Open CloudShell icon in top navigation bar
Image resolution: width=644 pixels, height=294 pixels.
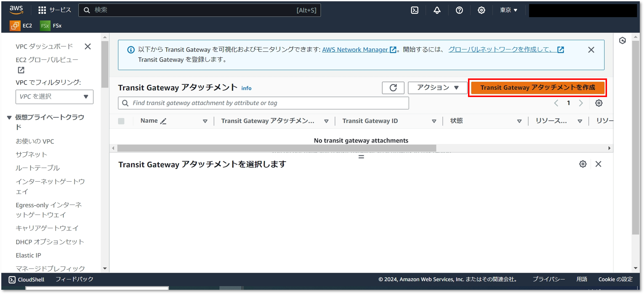point(414,10)
